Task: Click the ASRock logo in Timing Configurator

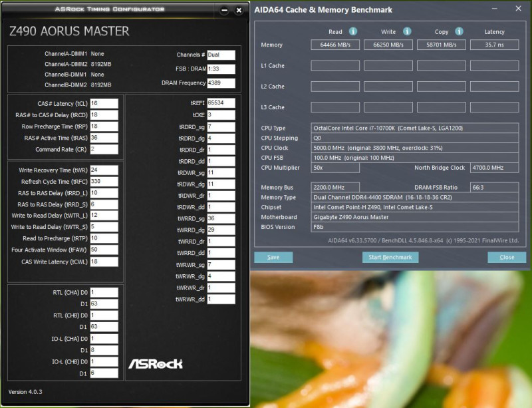Action: click(156, 364)
